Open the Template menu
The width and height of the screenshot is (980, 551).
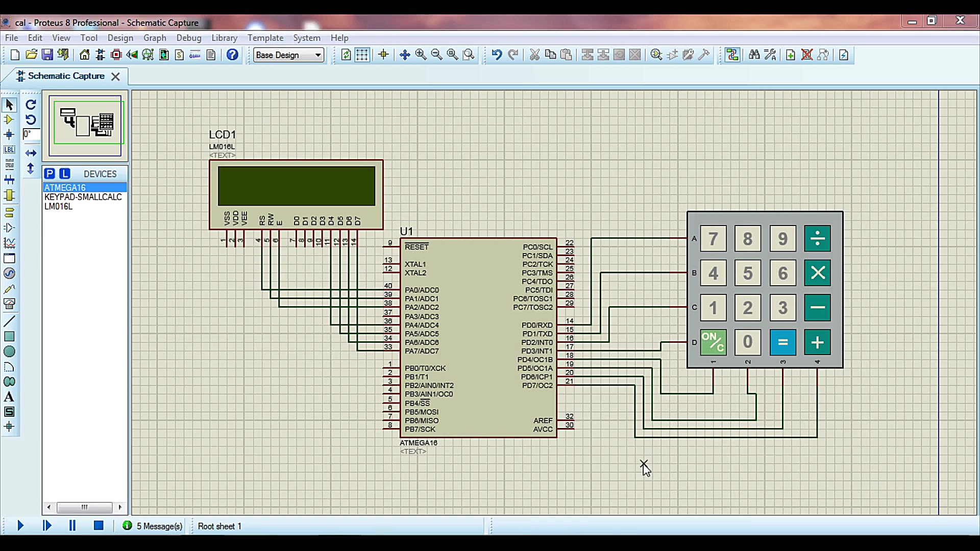pyautogui.click(x=265, y=38)
